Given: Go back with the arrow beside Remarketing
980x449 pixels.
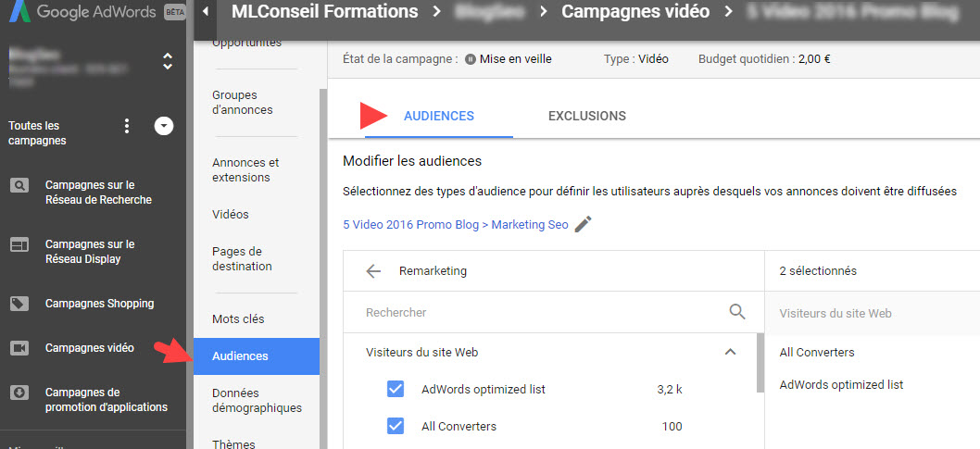Looking at the screenshot, I should (x=373, y=271).
